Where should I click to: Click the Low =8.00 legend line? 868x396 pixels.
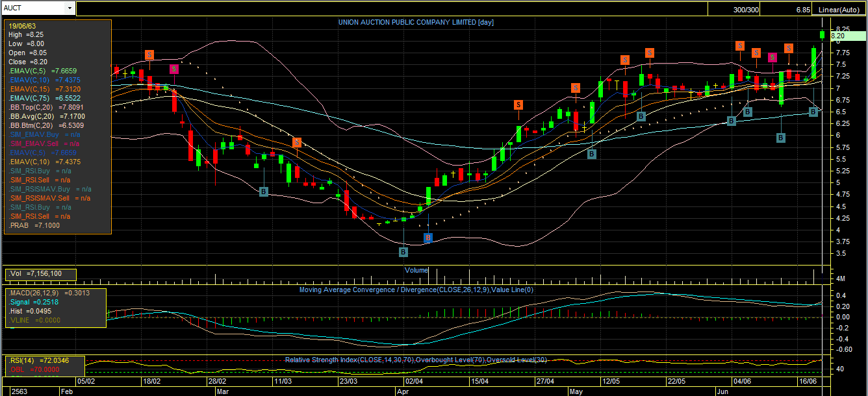(26, 43)
